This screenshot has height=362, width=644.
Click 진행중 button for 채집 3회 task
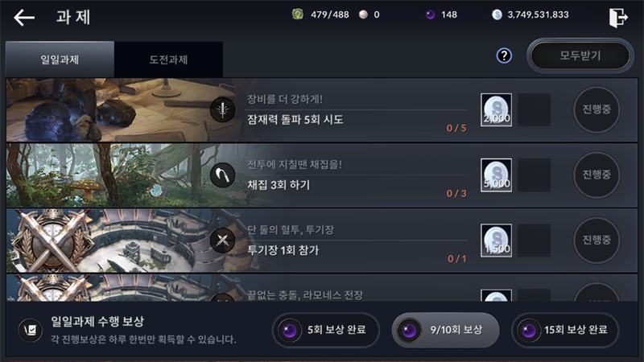pyautogui.click(x=597, y=175)
